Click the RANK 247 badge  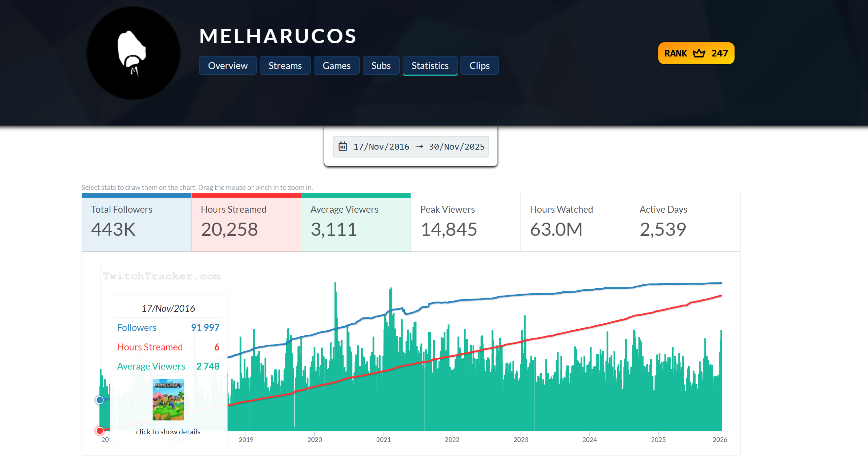coord(696,53)
